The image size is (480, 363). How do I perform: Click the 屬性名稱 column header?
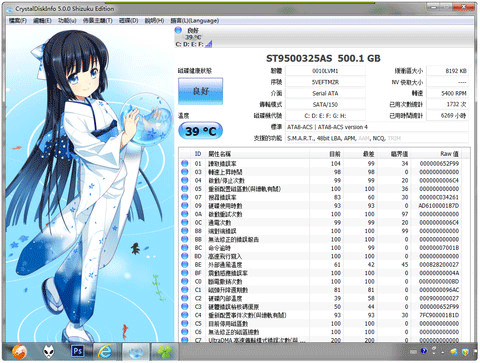pyautogui.click(x=257, y=154)
